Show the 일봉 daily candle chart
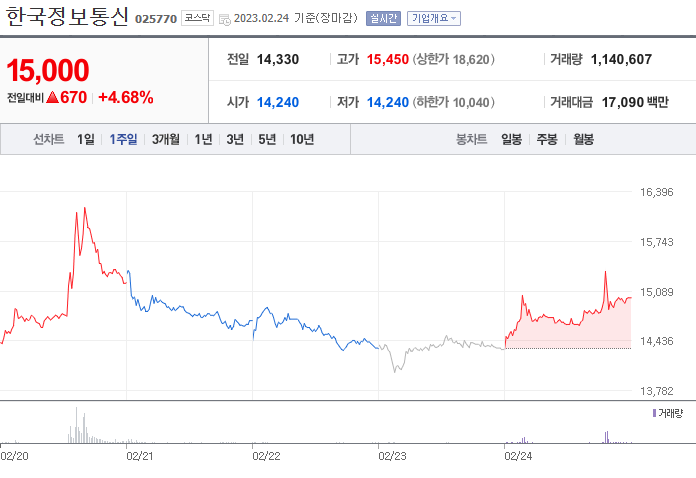 point(512,139)
